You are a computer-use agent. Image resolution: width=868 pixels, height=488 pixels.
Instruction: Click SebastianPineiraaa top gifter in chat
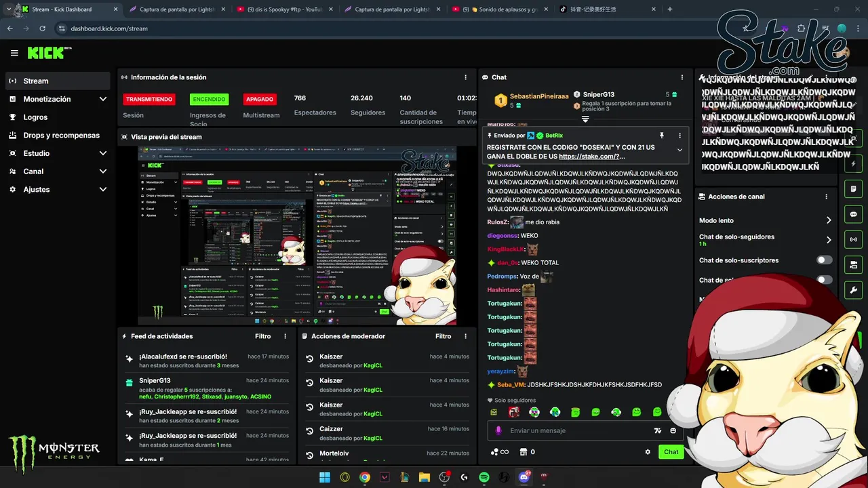[x=539, y=96]
